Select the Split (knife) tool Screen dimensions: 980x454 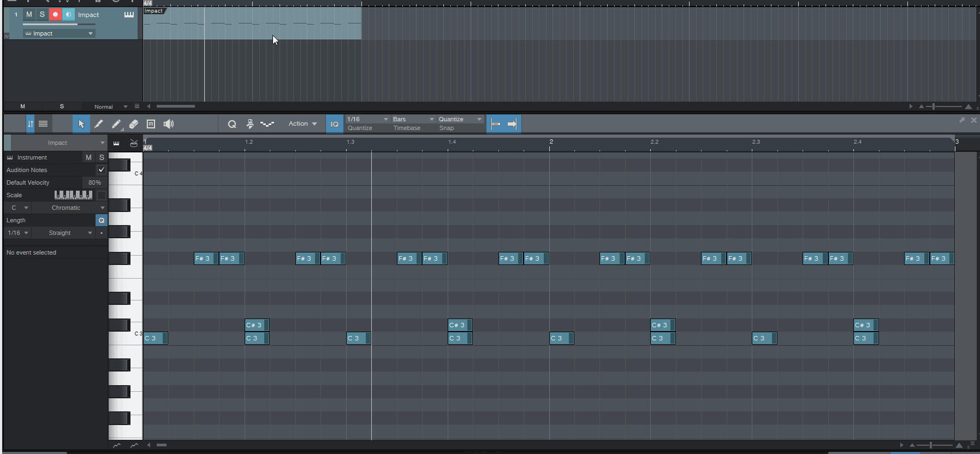98,124
